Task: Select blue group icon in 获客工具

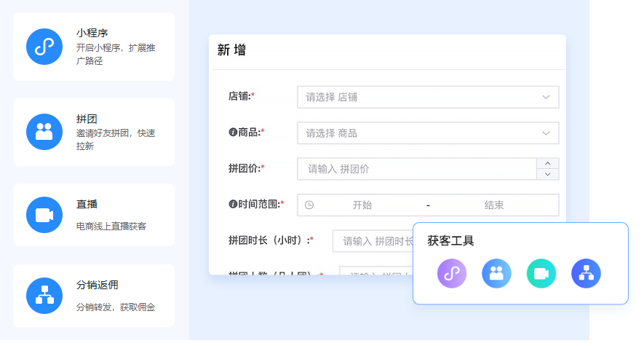Action: click(x=496, y=273)
